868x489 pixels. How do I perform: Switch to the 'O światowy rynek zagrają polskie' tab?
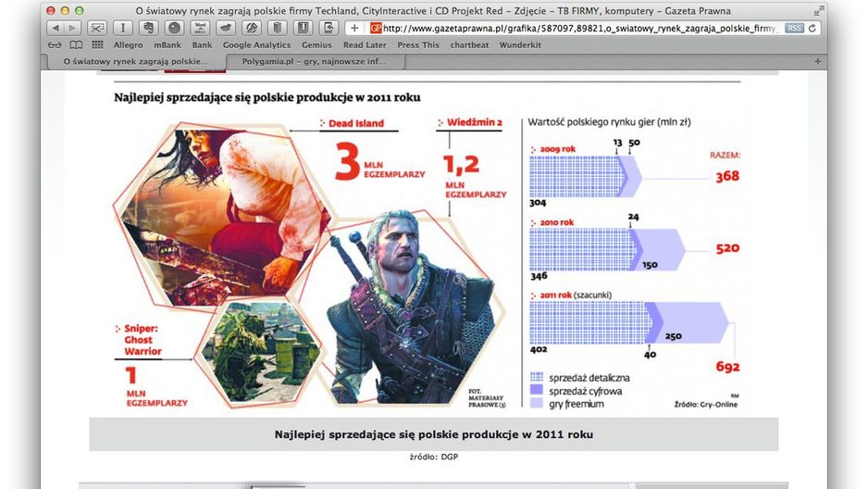click(136, 61)
